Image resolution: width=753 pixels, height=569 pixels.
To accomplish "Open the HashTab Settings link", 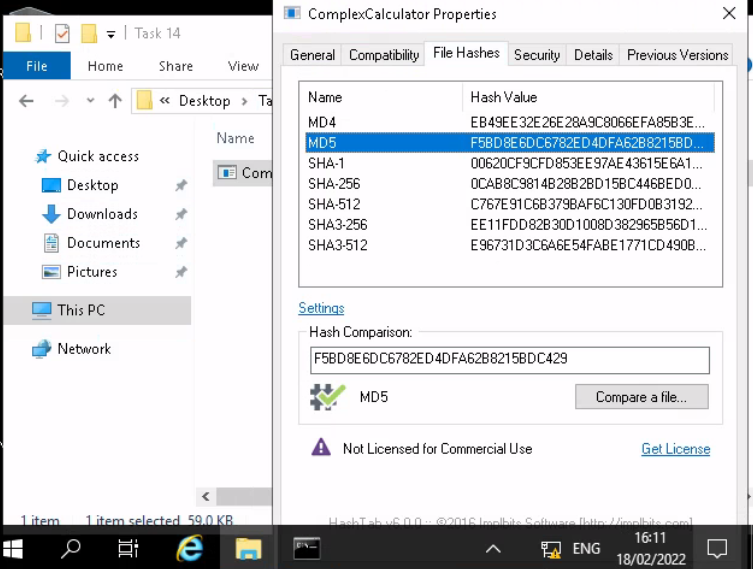I will 321,308.
